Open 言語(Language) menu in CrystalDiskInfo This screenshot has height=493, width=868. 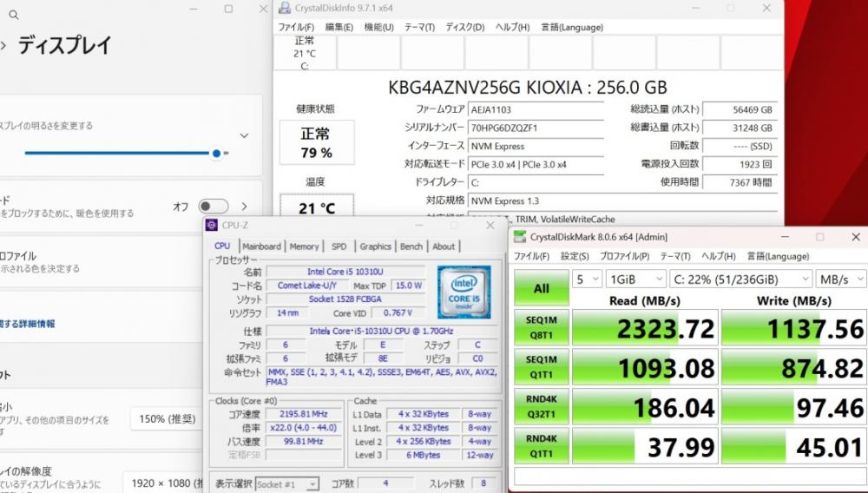(572, 27)
